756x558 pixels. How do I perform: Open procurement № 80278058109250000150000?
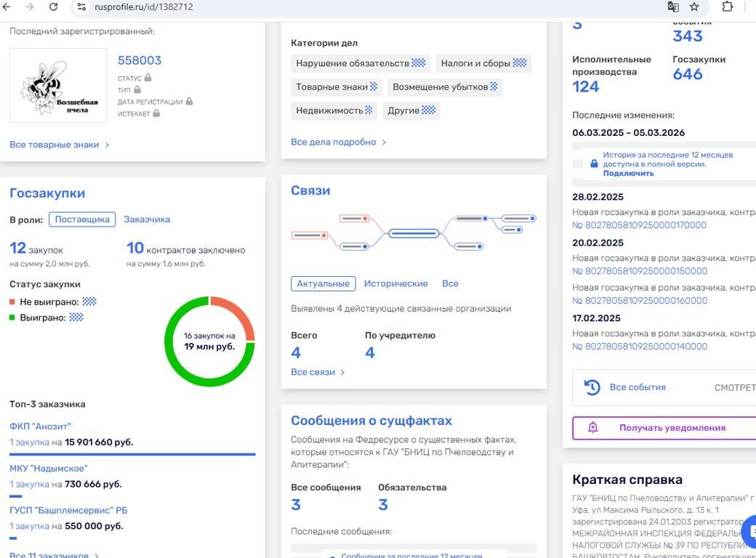click(639, 271)
